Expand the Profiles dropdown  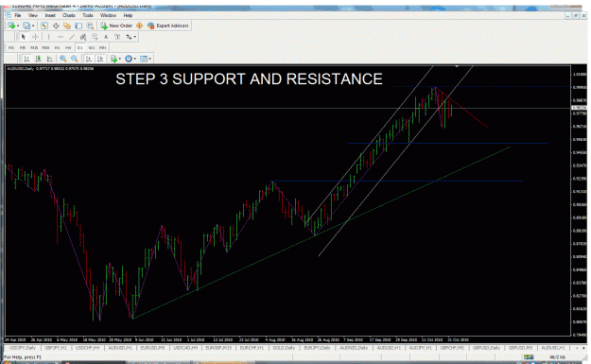click(x=33, y=26)
